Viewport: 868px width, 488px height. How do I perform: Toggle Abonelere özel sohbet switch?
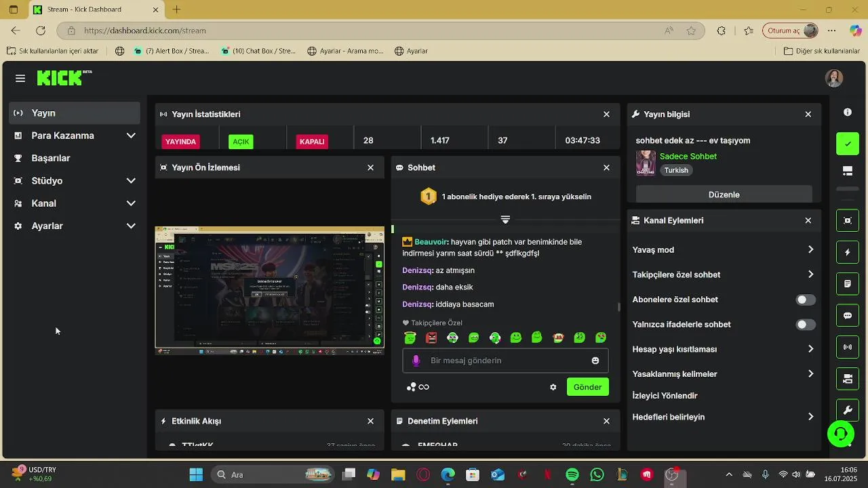click(x=806, y=300)
